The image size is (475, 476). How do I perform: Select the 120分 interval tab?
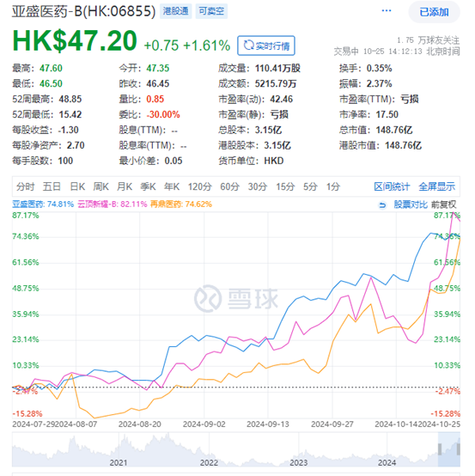click(x=200, y=186)
